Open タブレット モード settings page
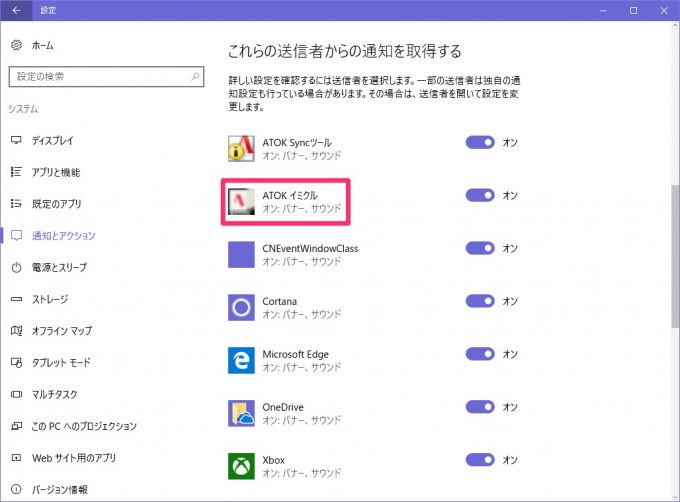680x502 pixels. [x=61, y=362]
